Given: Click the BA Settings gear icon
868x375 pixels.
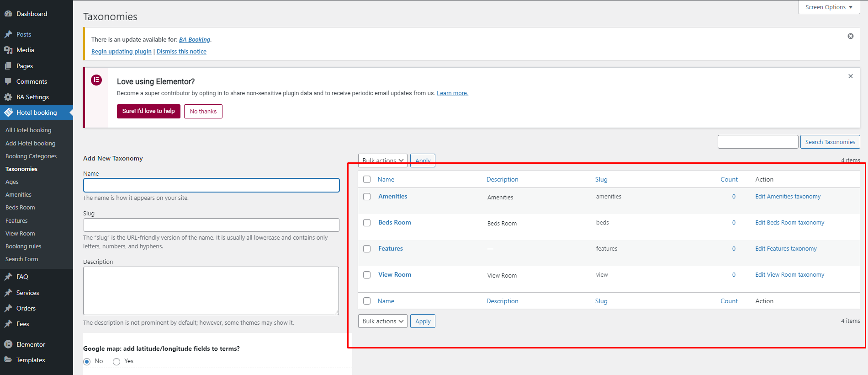Looking at the screenshot, I should pos(8,97).
